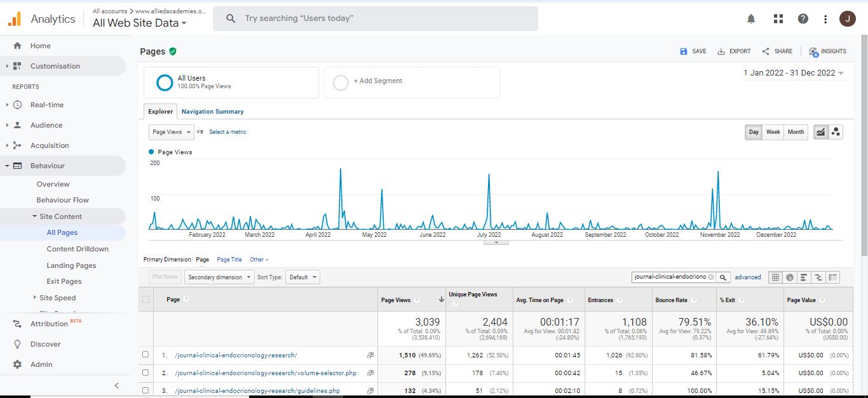The height and width of the screenshot is (398, 868).
Task: Click the search magnifier button beside table filter
Action: coord(723,277)
